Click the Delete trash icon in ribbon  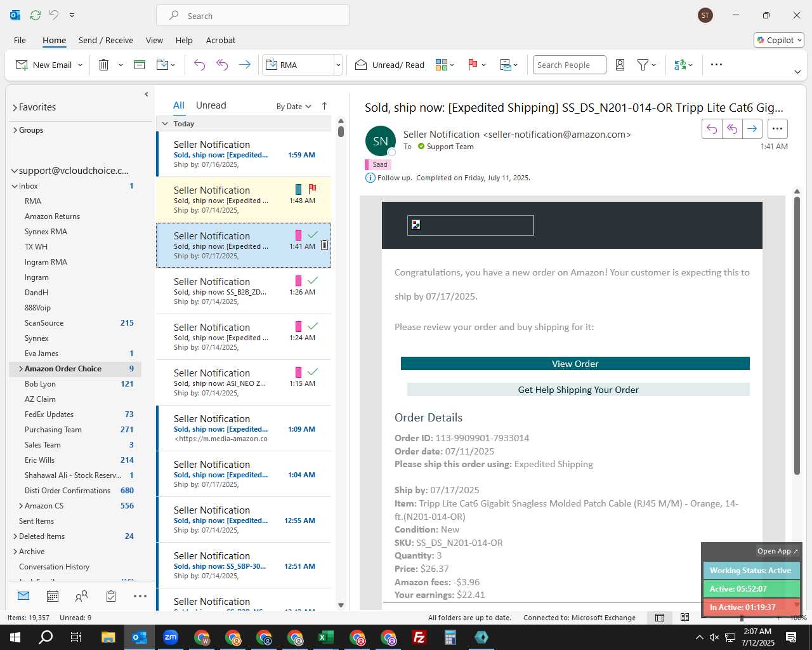click(x=104, y=65)
